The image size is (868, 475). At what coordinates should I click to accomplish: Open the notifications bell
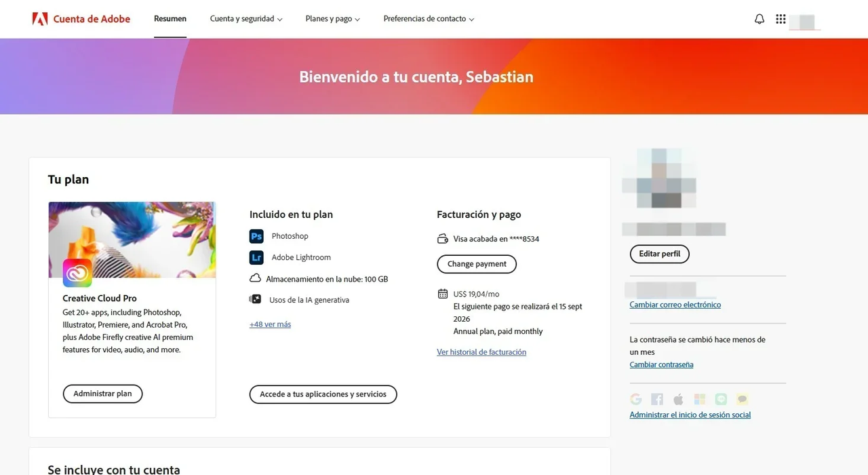point(759,19)
